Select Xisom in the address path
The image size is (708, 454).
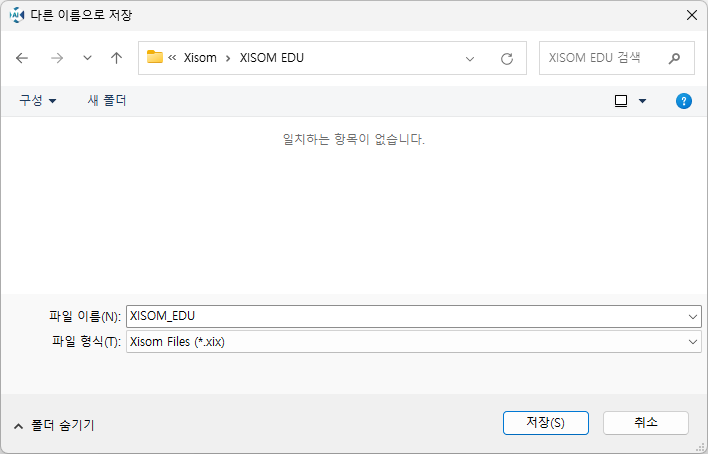[x=200, y=58]
